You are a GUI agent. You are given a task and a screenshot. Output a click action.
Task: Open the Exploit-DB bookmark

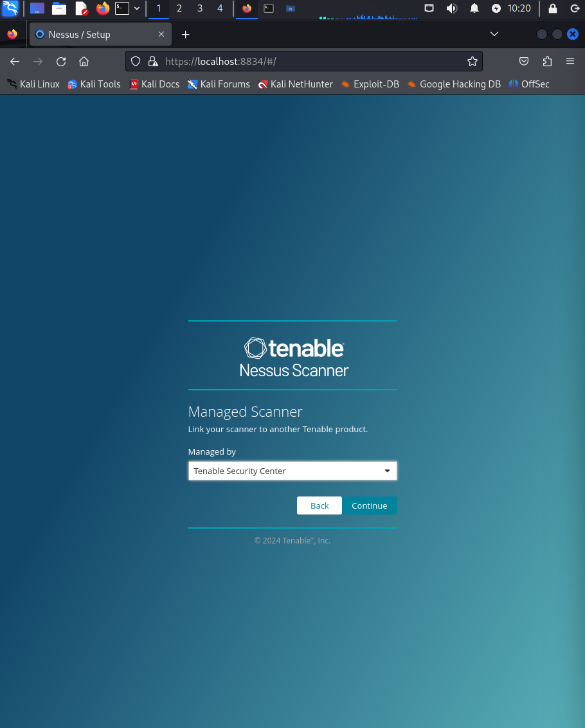(x=370, y=84)
